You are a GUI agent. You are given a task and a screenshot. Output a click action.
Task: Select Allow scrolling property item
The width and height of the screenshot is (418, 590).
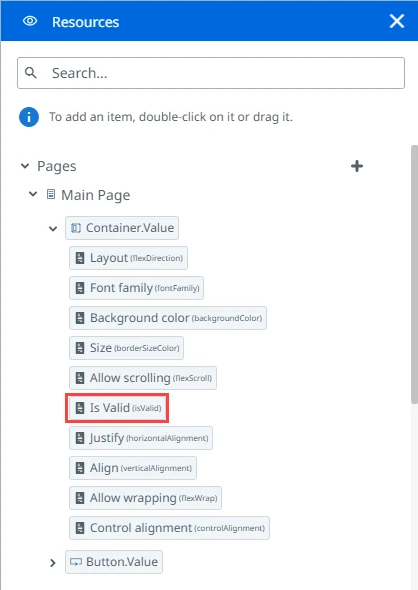(x=143, y=378)
